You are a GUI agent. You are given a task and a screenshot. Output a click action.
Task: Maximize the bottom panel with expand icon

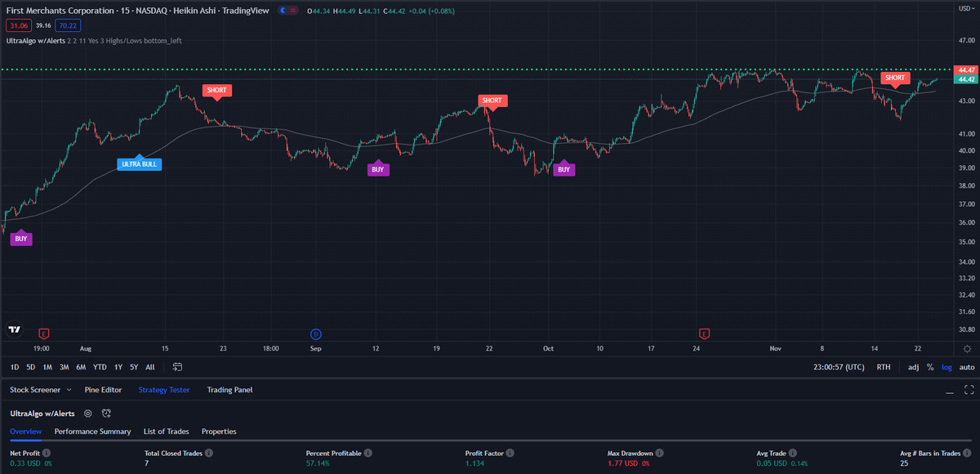[969, 390]
